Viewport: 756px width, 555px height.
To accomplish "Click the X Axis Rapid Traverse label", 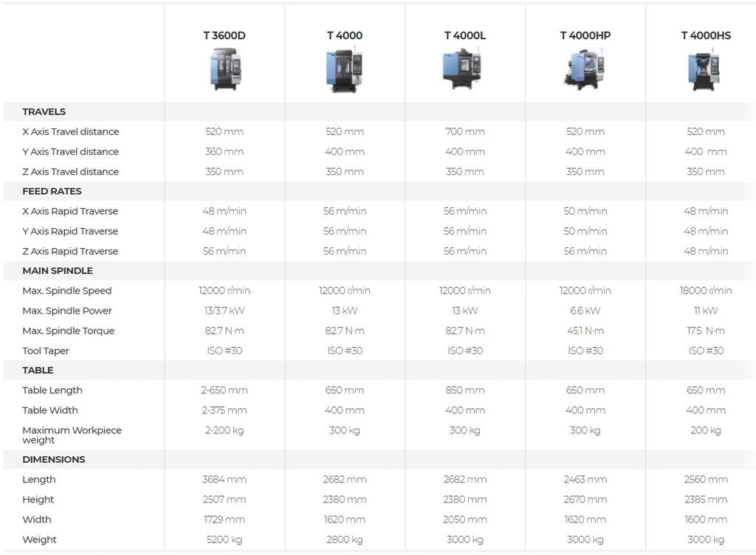I will [x=70, y=212].
